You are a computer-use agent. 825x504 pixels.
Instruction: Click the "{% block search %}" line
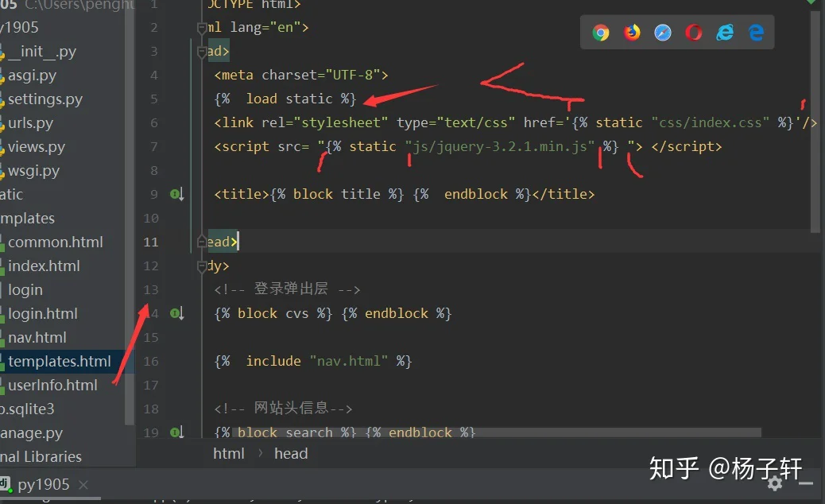tap(345, 432)
